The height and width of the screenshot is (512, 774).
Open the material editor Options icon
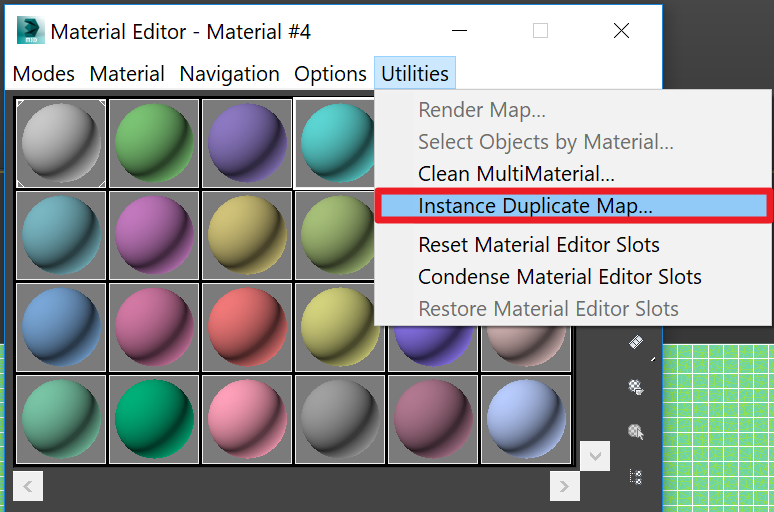[636, 387]
